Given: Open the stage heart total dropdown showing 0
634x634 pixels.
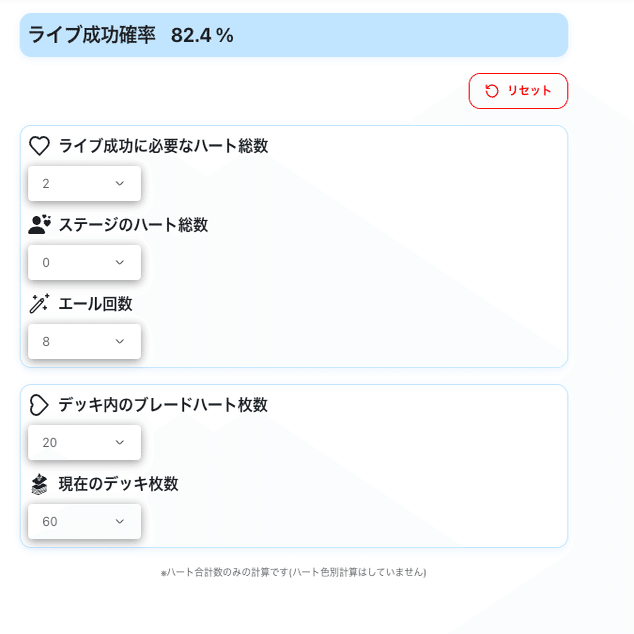Looking at the screenshot, I should tap(84, 263).
